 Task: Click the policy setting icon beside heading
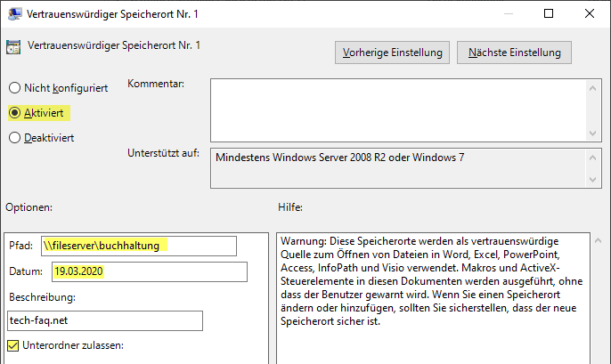[x=13, y=47]
